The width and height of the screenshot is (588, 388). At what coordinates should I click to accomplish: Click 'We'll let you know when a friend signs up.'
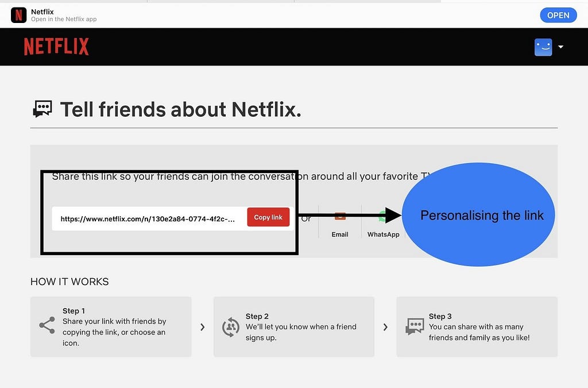301,332
